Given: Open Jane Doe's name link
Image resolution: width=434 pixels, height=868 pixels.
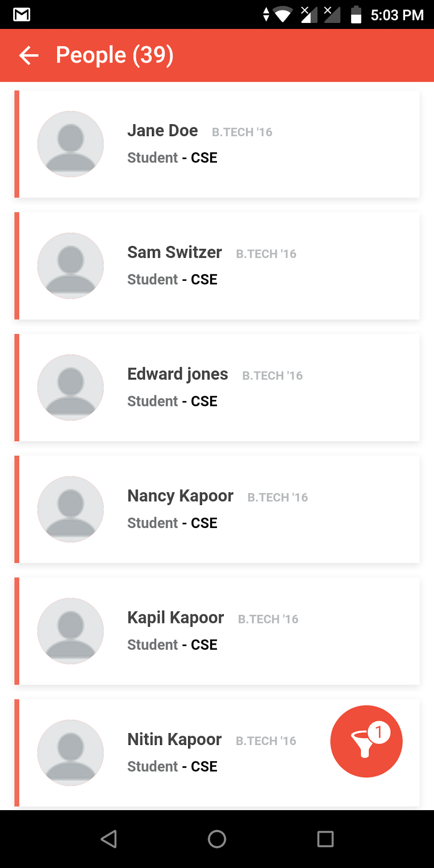Looking at the screenshot, I should (x=163, y=131).
